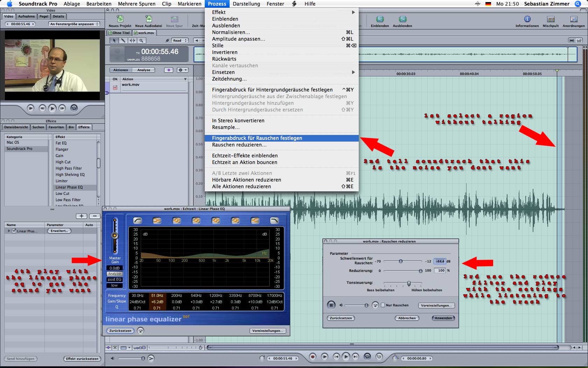
Task: Click Abbrechen in the noise reduction dialog
Action: click(407, 318)
